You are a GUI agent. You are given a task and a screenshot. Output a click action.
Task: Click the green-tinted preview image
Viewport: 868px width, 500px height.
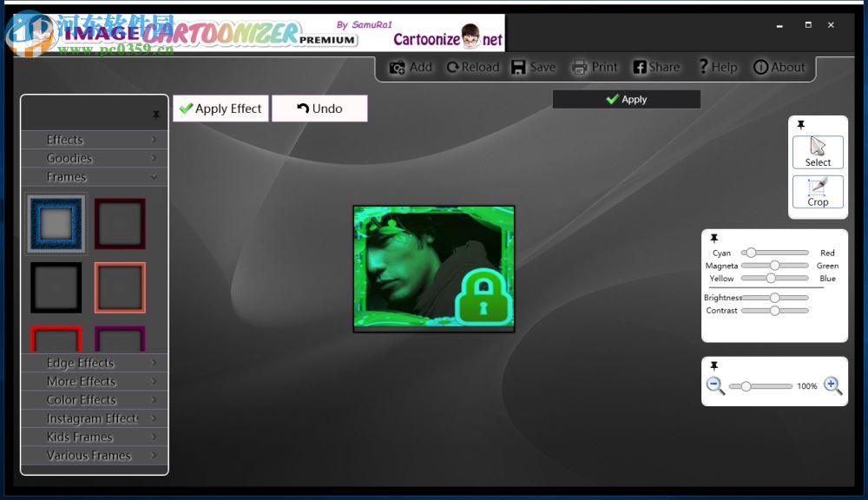(434, 268)
